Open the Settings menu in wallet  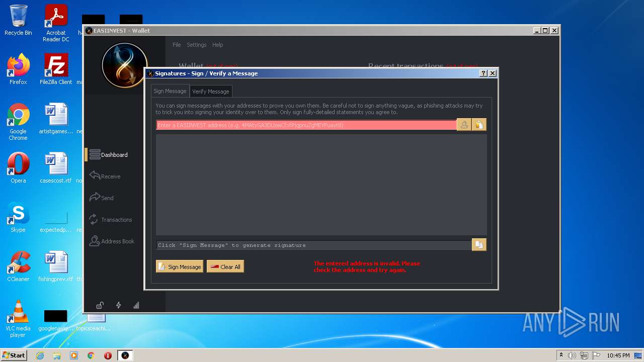point(197,45)
